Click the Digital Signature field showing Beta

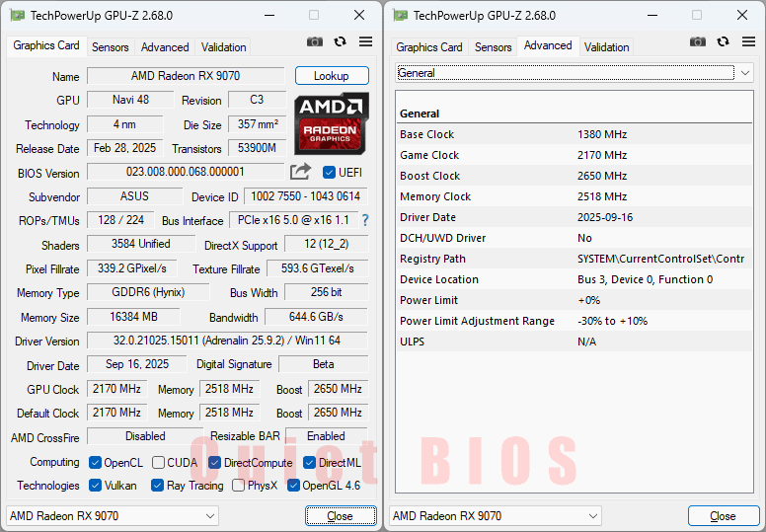point(324,364)
